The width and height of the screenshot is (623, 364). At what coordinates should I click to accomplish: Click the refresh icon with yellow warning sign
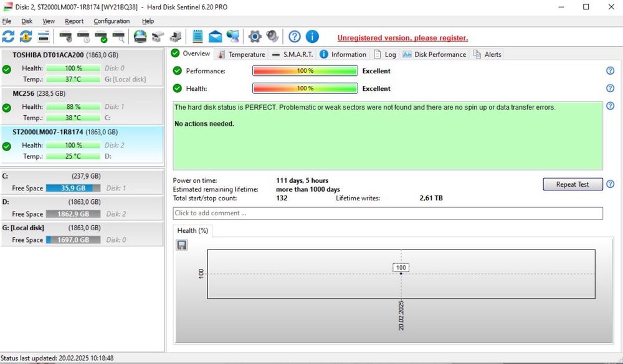point(26,37)
